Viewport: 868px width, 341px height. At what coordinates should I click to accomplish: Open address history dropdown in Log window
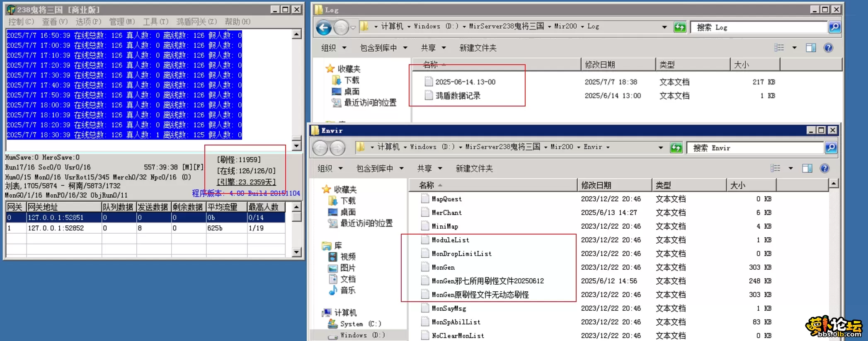664,27
